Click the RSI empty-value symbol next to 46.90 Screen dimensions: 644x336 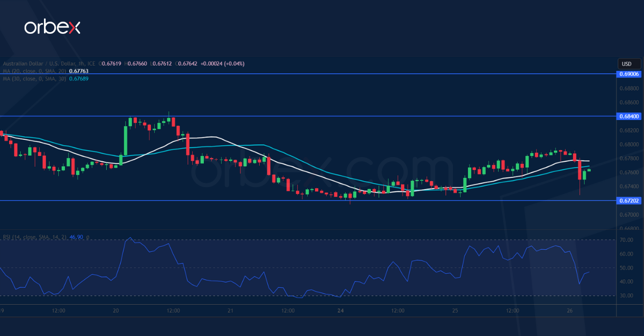[87, 236]
